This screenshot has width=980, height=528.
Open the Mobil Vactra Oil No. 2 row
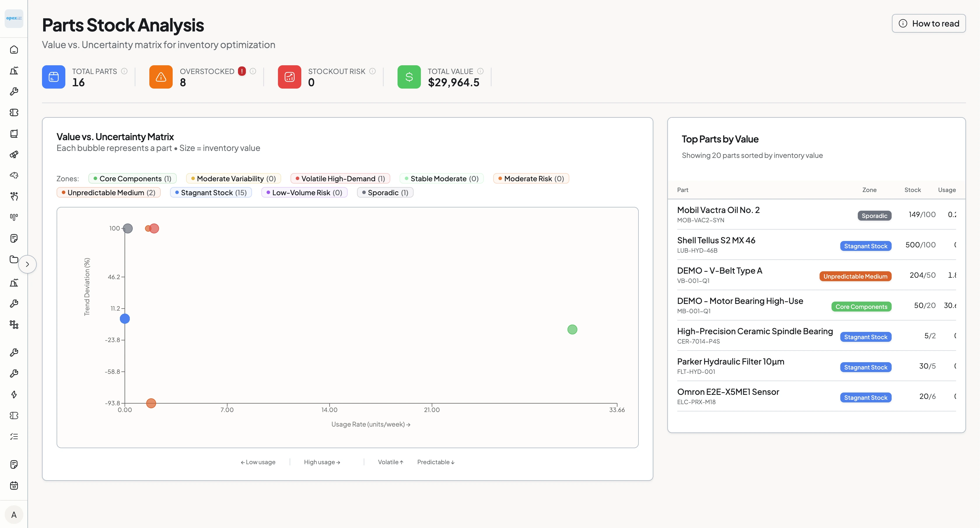(816, 214)
